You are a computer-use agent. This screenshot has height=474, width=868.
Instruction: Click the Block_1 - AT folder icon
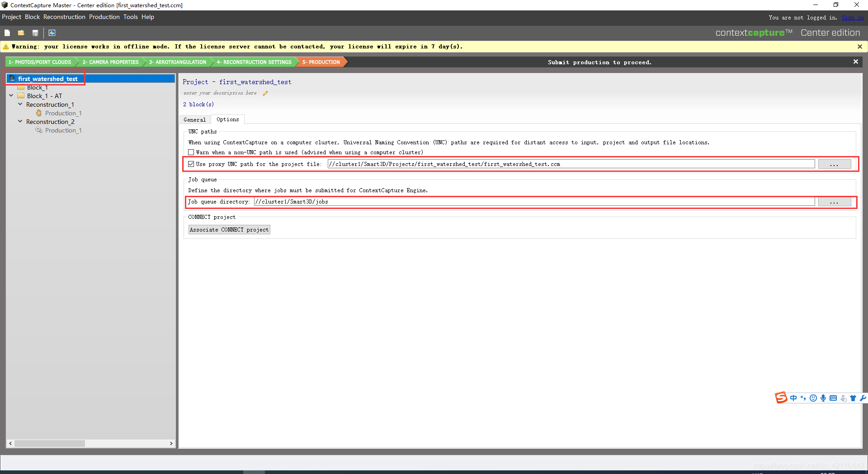tap(21, 96)
